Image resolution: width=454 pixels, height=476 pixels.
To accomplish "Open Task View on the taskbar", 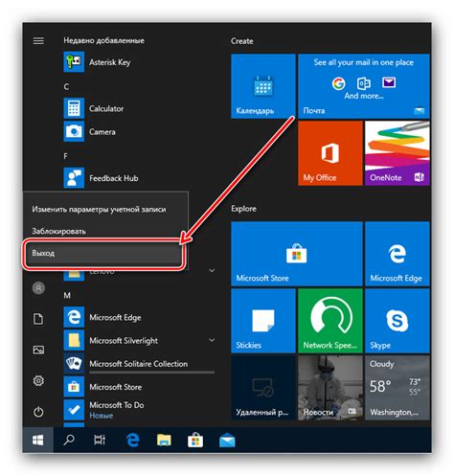I will (100, 441).
